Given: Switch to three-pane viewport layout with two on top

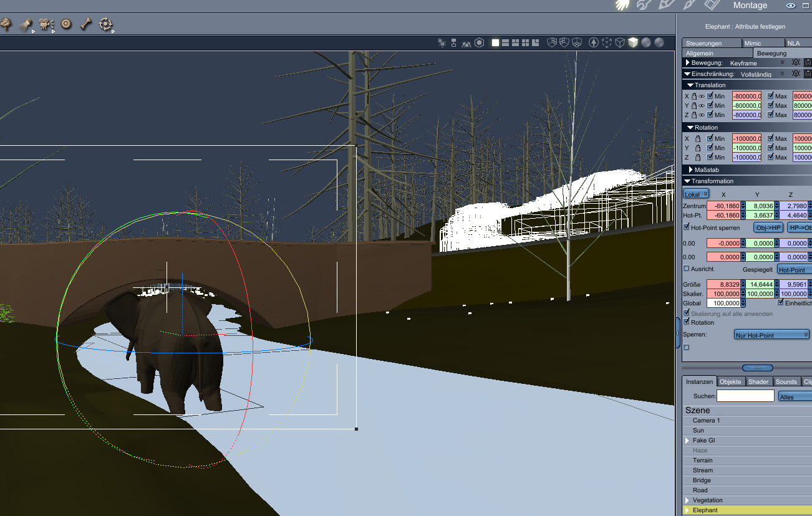Looking at the screenshot, I should [516, 42].
